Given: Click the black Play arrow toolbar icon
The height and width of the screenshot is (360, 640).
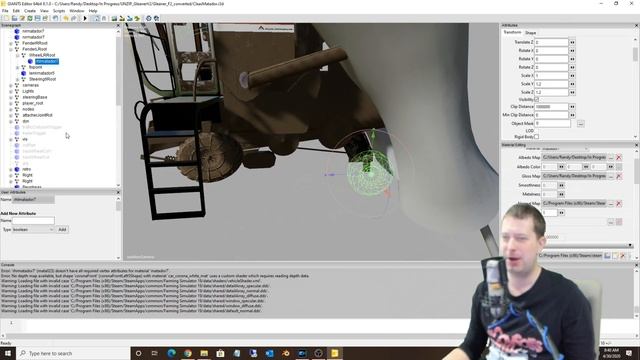Looking at the screenshot, I should click(x=85, y=18).
